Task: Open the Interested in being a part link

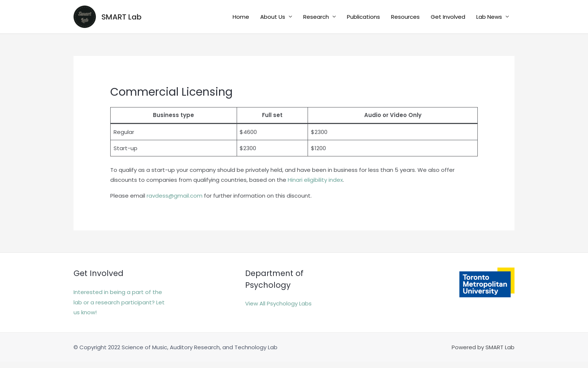Action: pos(119,302)
